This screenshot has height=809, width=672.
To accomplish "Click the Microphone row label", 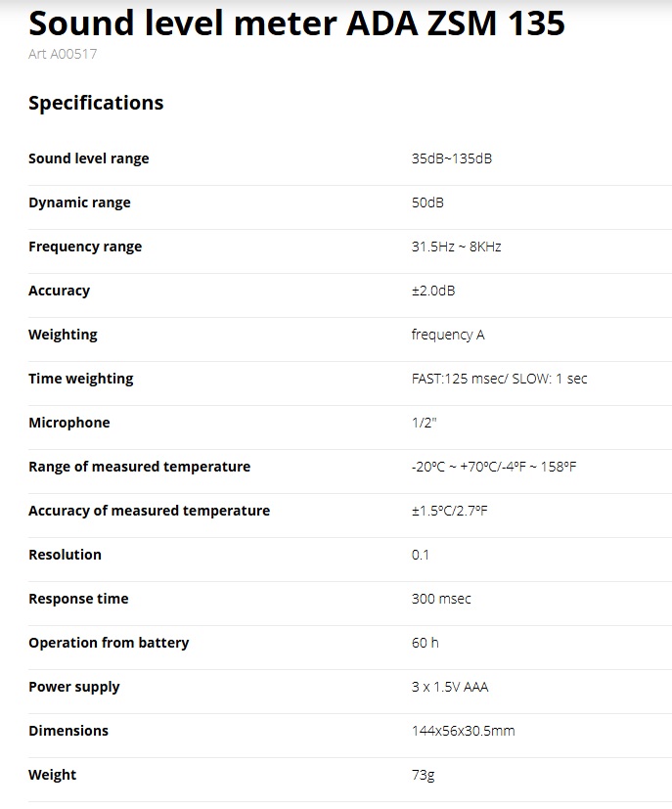I will tap(68, 423).
